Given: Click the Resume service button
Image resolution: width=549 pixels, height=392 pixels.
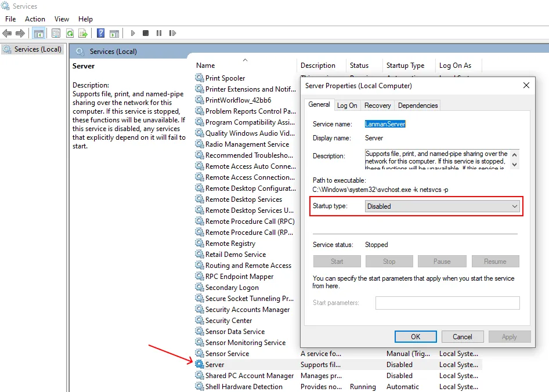Looking at the screenshot, I should pos(495,262).
